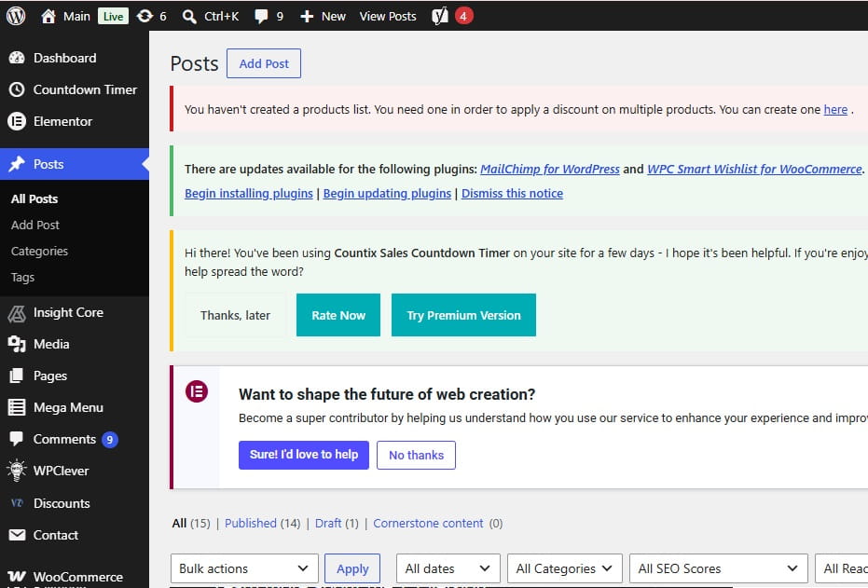Viewport: 868px width, 588px height.
Task: Click the Rate Now button
Action: point(338,315)
